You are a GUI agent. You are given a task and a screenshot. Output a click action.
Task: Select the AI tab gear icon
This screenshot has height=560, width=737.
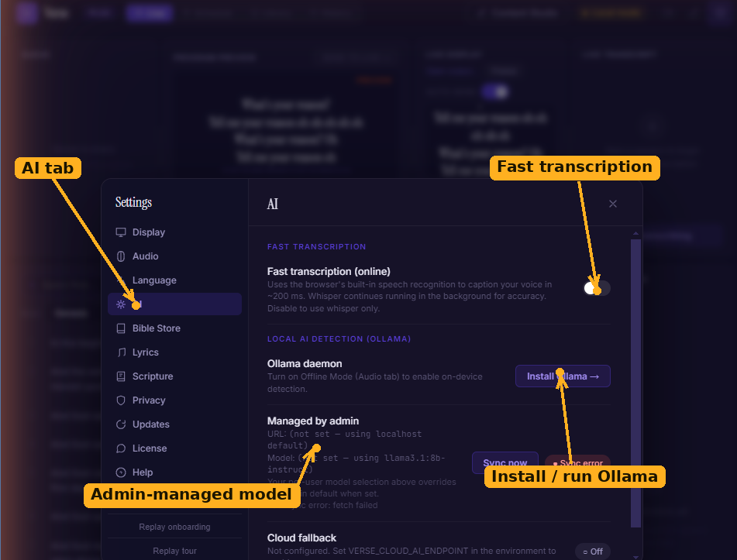coord(121,304)
